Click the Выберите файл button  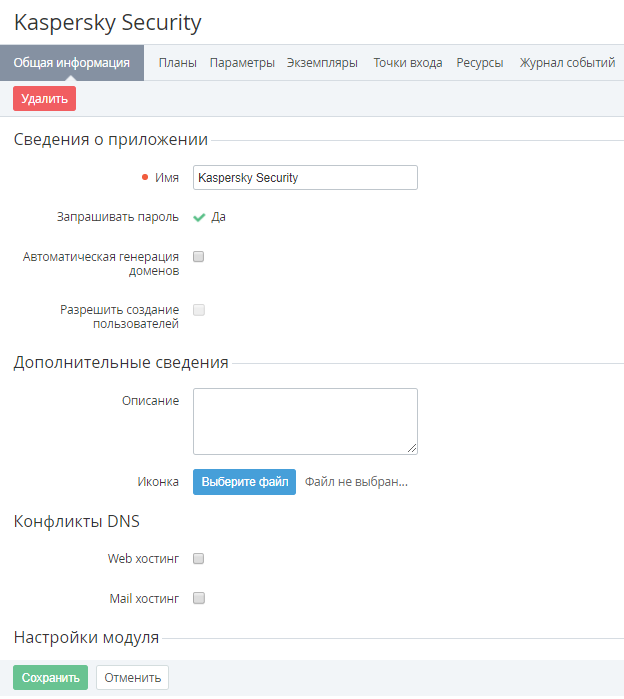pos(245,482)
